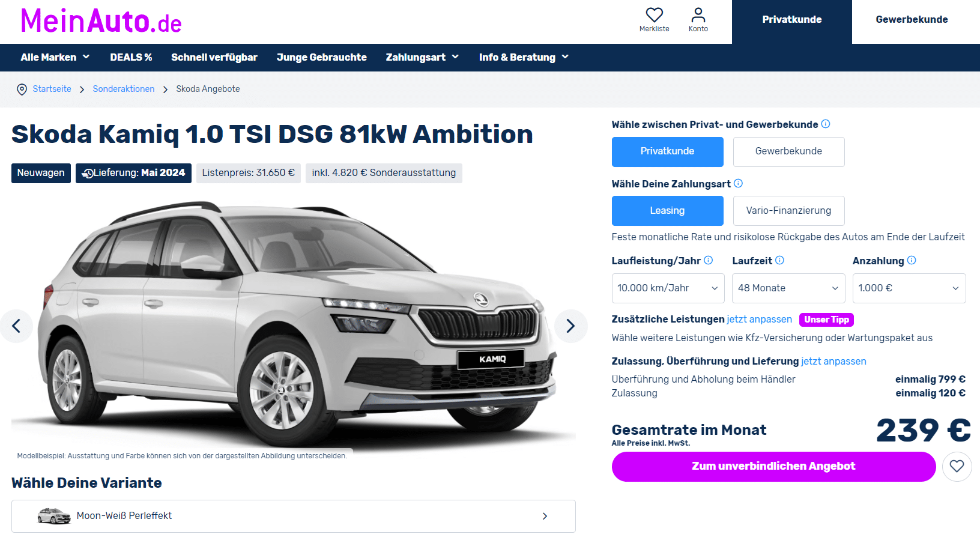The width and height of the screenshot is (980, 543).
Task: Expand the Info & Beratung menu
Action: [524, 58]
